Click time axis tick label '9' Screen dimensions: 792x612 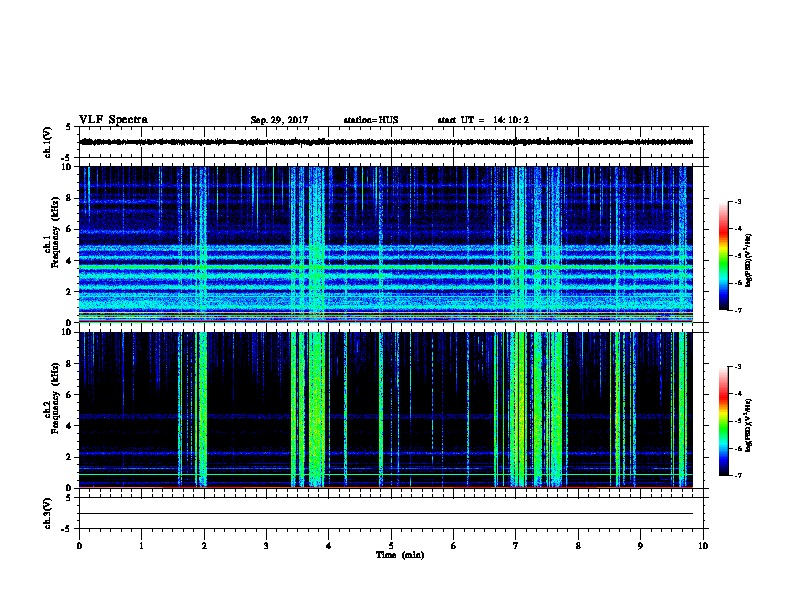(640, 546)
